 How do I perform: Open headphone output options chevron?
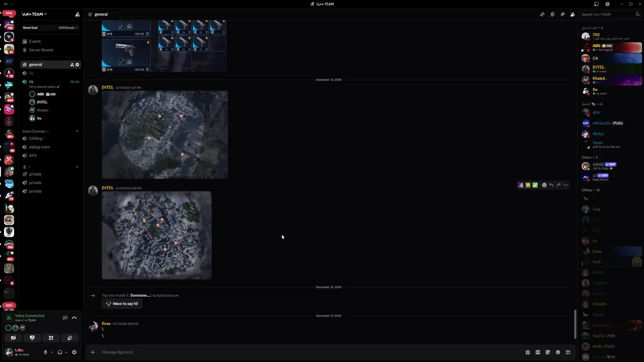click(66, 352)
